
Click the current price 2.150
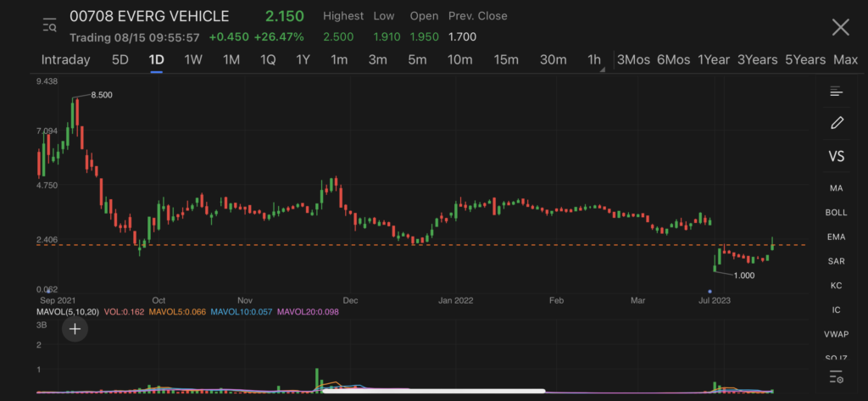tap(285, 16)
